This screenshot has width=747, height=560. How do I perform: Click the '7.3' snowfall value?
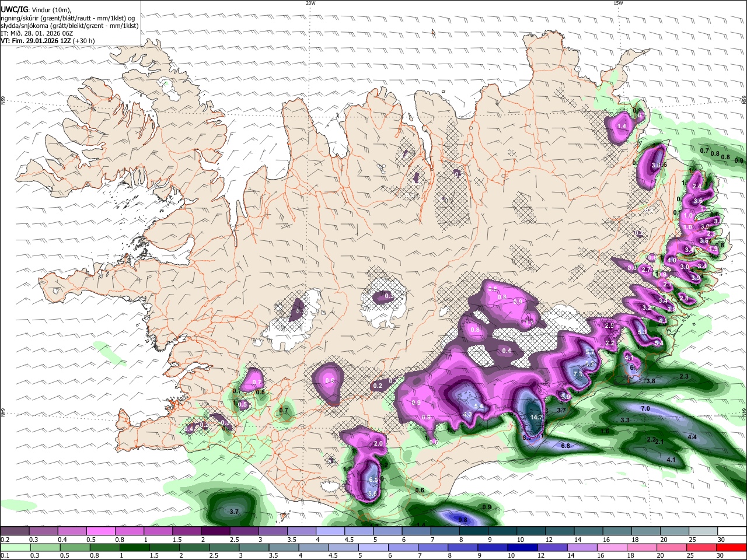pos(578,374)
